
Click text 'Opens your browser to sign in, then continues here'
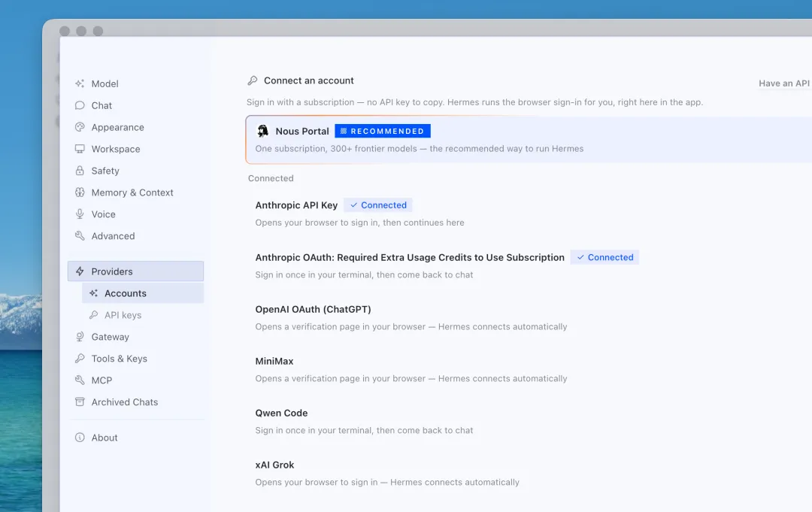tap(360, 223)
